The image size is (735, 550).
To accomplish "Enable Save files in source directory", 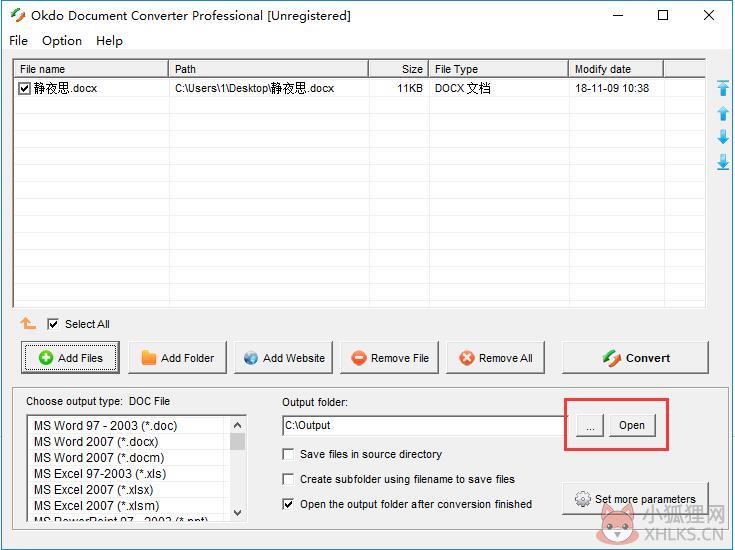I will (288, 454).
